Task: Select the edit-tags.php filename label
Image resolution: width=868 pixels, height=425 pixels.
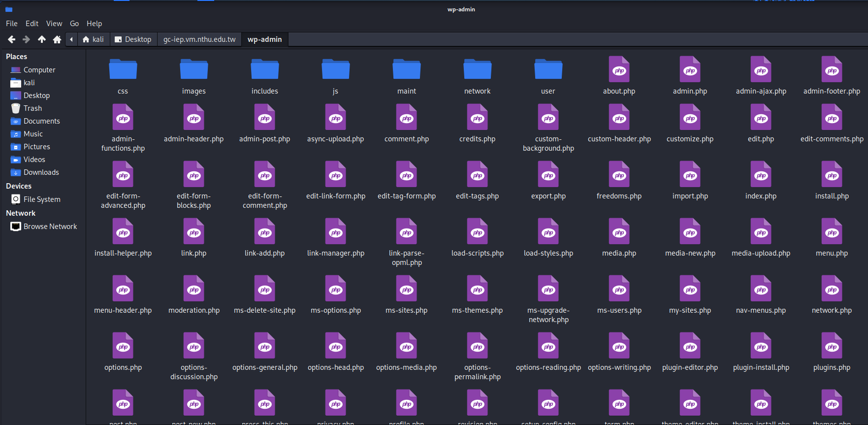Action: point(478,196)
